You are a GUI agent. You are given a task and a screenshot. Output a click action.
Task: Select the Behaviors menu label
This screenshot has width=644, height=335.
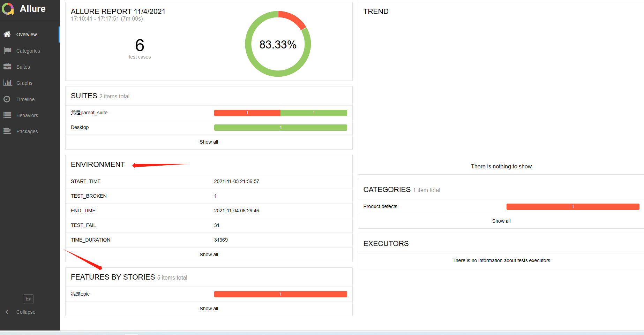pyautogui.click(x=27, y=115)
